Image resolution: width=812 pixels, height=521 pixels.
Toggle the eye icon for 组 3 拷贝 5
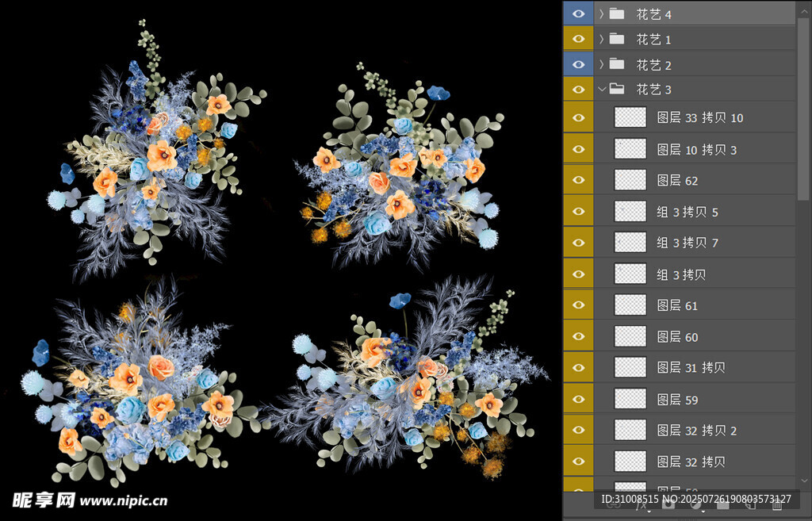tap(578, 211)
